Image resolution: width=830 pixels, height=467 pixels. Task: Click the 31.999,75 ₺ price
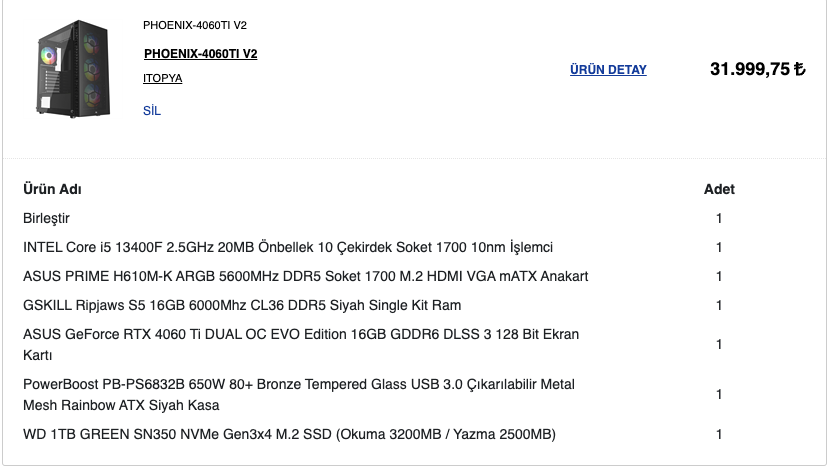(x=757, y=69)
